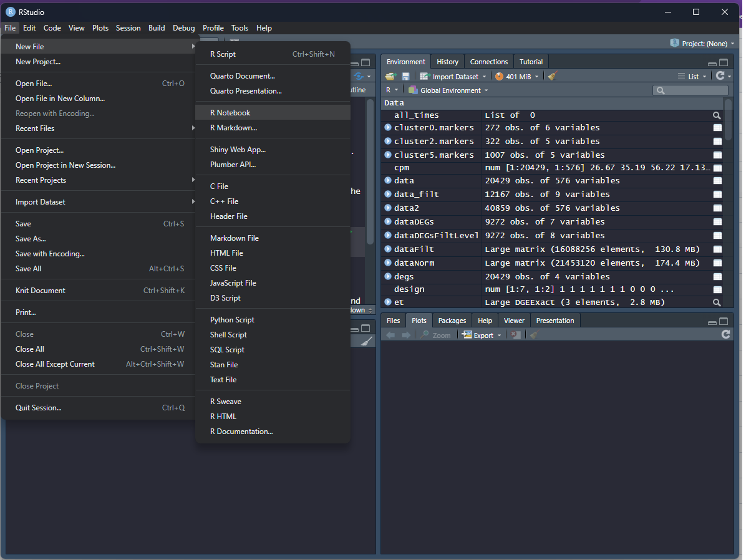The image size is (746, 560).
Task: Switch to the Packages tab
Action: coord(452,320)
